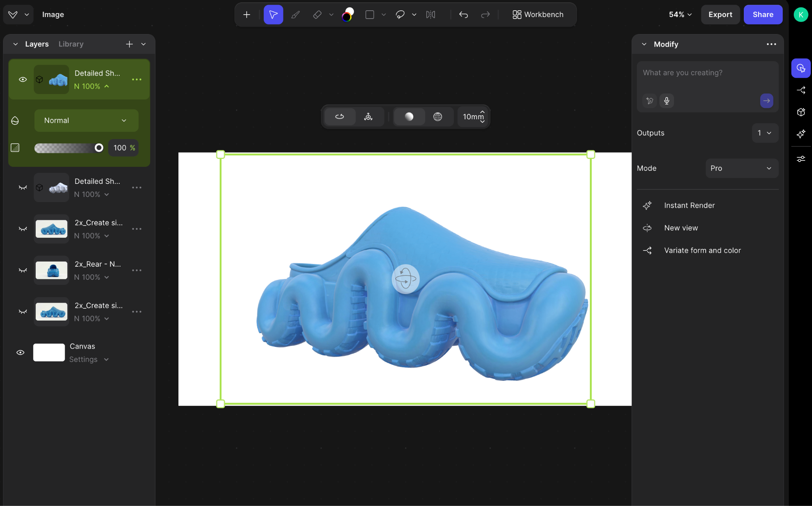Open the Normal blend mode dropdown
Screen dimensions: 812x506
click(86, 120)
